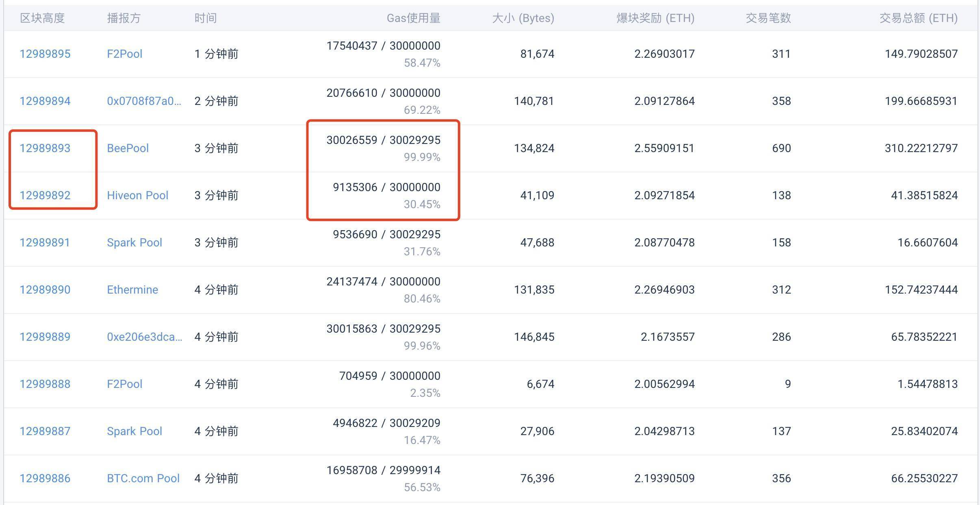
Task: Click the 时间 column header
Action: (205, 18)
